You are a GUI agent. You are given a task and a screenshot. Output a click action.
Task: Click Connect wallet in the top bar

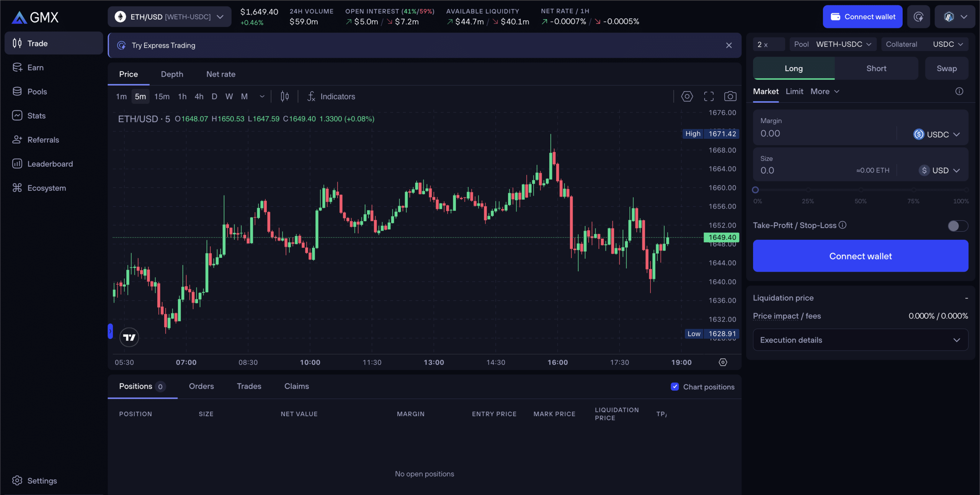[862, 17]
